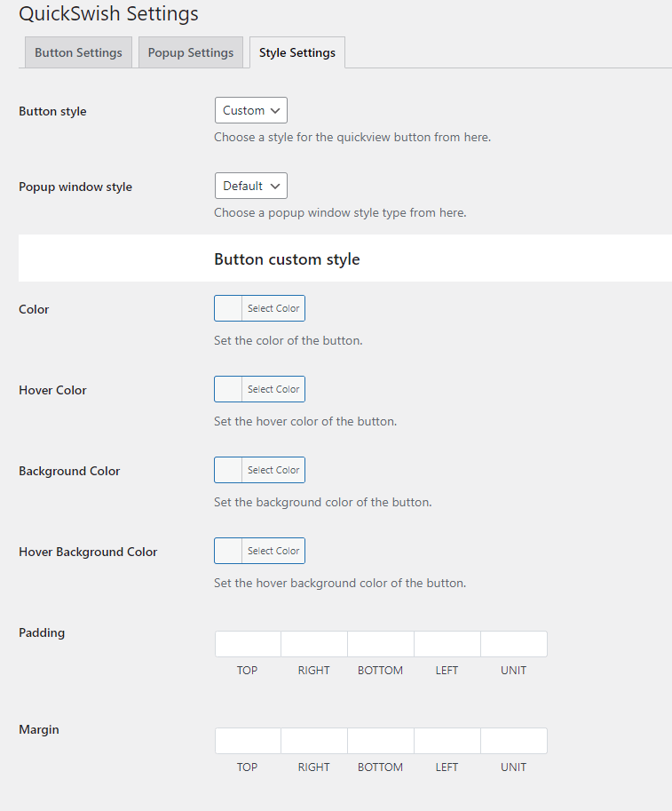Screen dimensions: 672x811
Task: Open the Popup Settings tab
Action: click(x=191, y=52)
